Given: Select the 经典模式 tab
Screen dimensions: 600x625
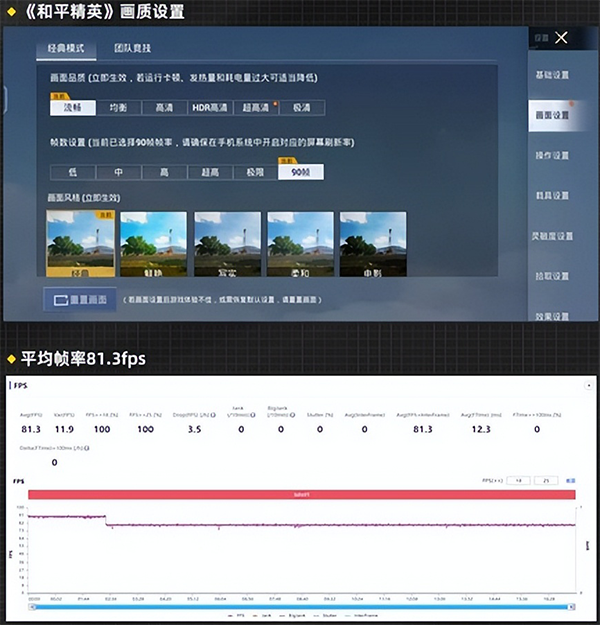Looking at the screenshot, I should click(x=66, y=49).
